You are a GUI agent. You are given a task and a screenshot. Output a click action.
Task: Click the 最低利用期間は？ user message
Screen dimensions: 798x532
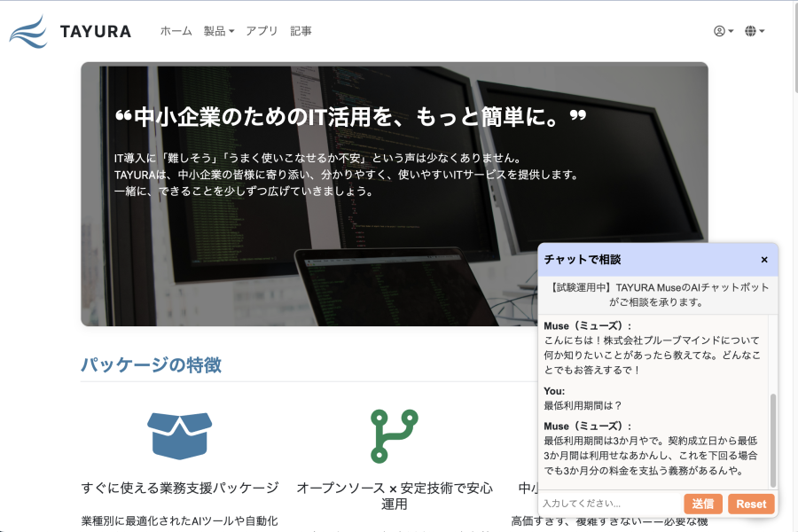tap(583, 406)
